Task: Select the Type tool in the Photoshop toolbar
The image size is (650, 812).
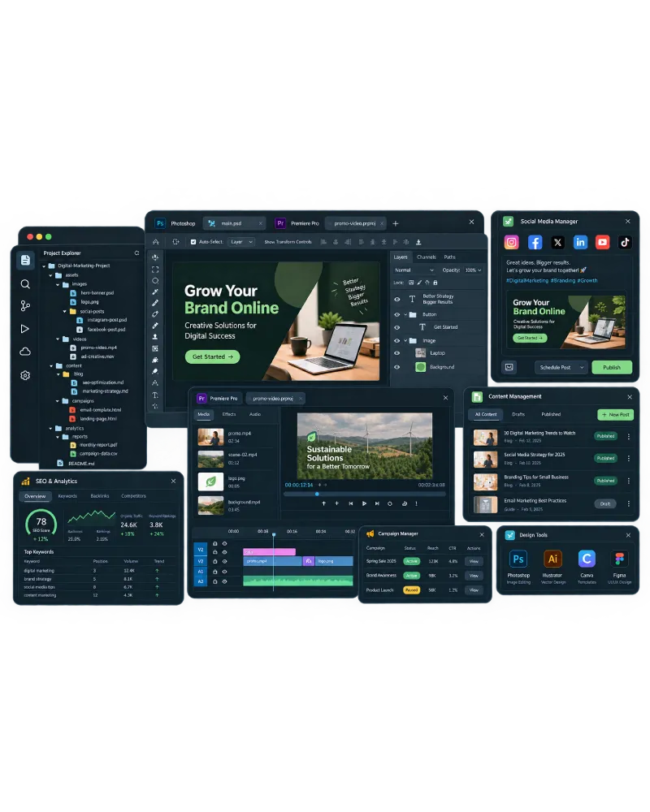Action: (155, 395)
